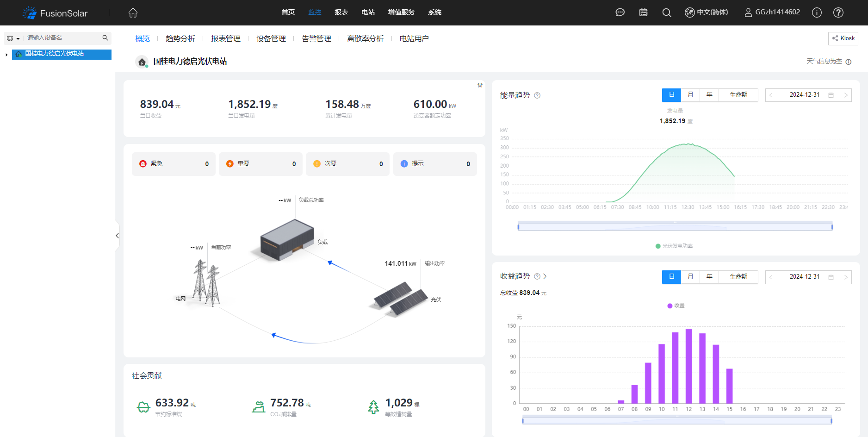Open the device type filter dropdown in sidebar
This screenshot has height=437, width=868.
point(13,38)
